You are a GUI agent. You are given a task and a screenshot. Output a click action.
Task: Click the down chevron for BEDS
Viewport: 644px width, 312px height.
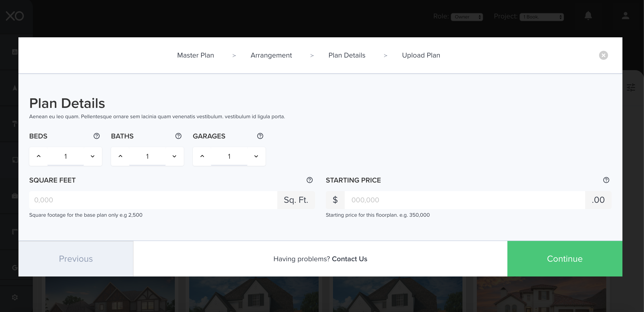(93, 156)
